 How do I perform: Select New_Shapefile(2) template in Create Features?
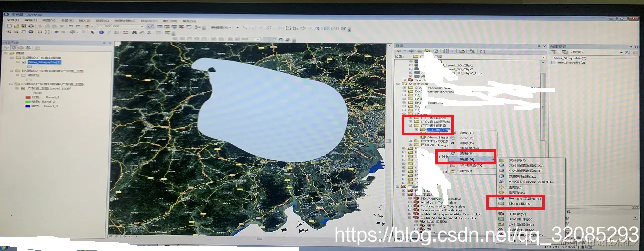[x=569, y=62]
